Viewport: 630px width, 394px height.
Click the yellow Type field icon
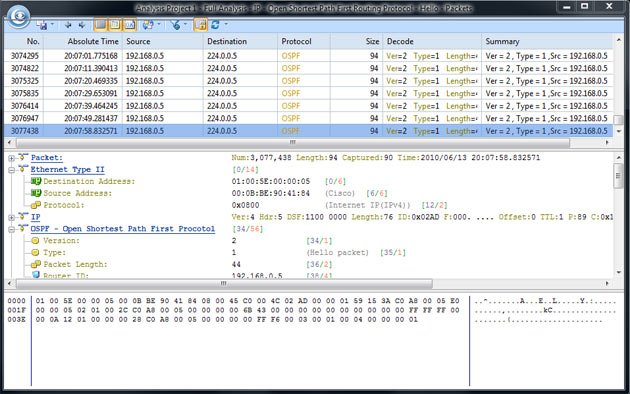35,252
